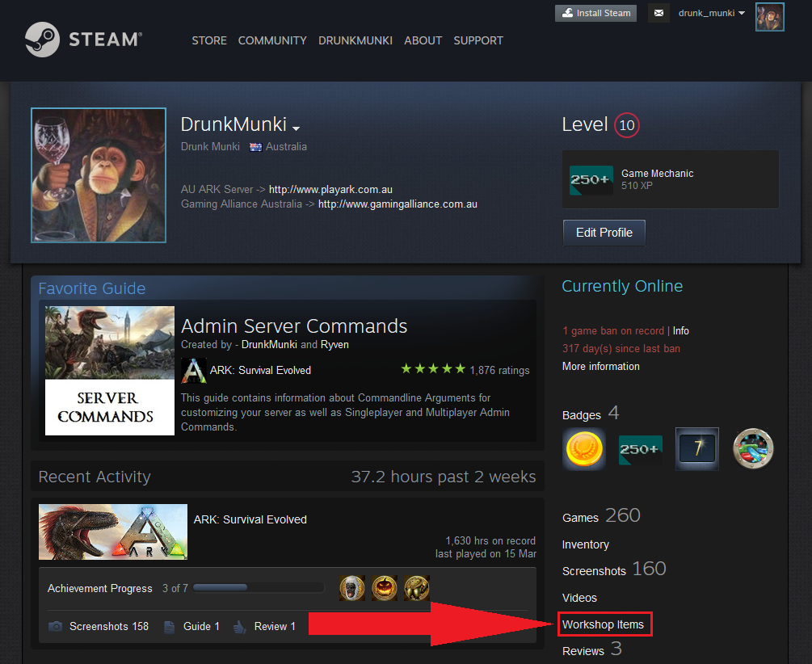Click the Install Steam button
The width and height of the screenshot is (812, 664).
[x=596, y=13]
